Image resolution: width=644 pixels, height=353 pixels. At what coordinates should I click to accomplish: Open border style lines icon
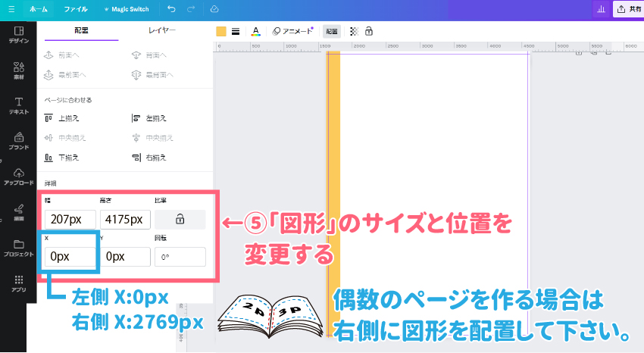(x=236, y=32)
